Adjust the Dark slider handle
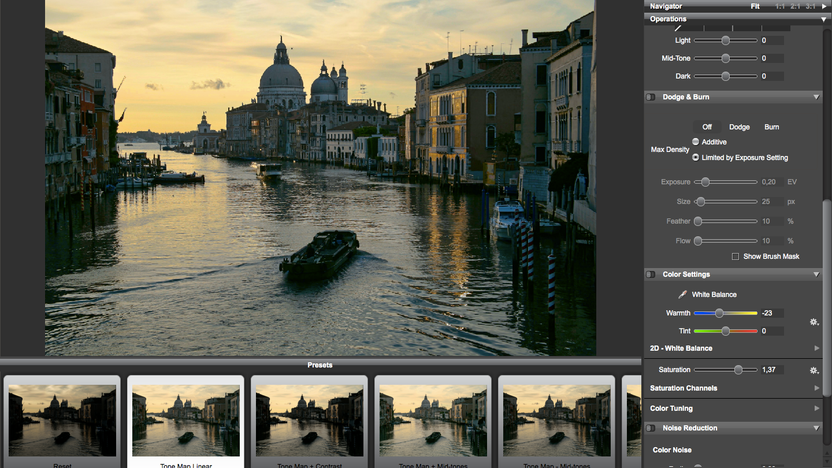The height and width of the screenshot is (468, 832). (x=725, y=76)
